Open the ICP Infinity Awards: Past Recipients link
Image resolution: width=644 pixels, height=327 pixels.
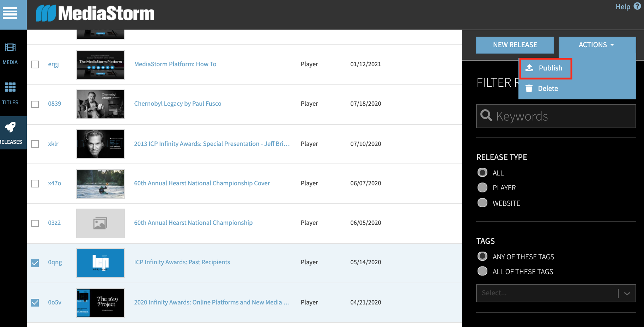[182, 262]
